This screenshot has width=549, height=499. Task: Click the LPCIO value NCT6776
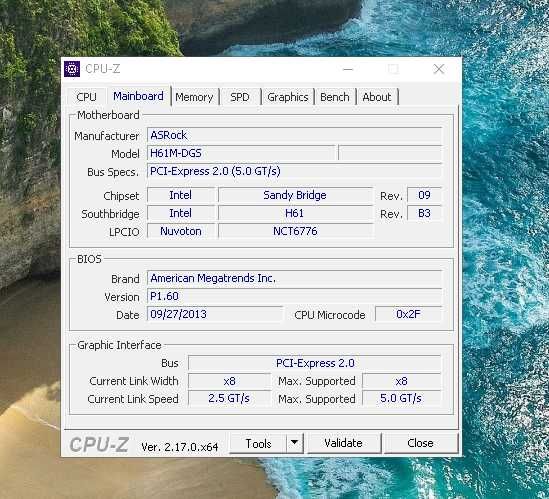[295, 231]
